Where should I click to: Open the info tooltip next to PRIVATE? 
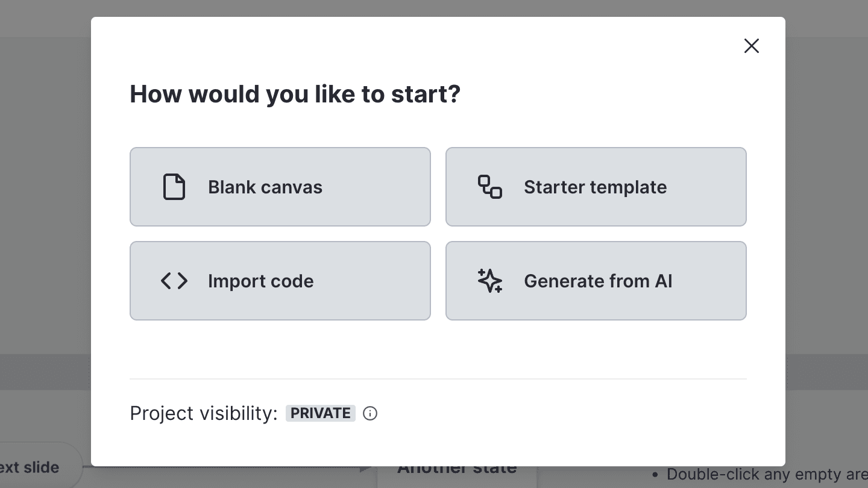(x=370, y=413)
